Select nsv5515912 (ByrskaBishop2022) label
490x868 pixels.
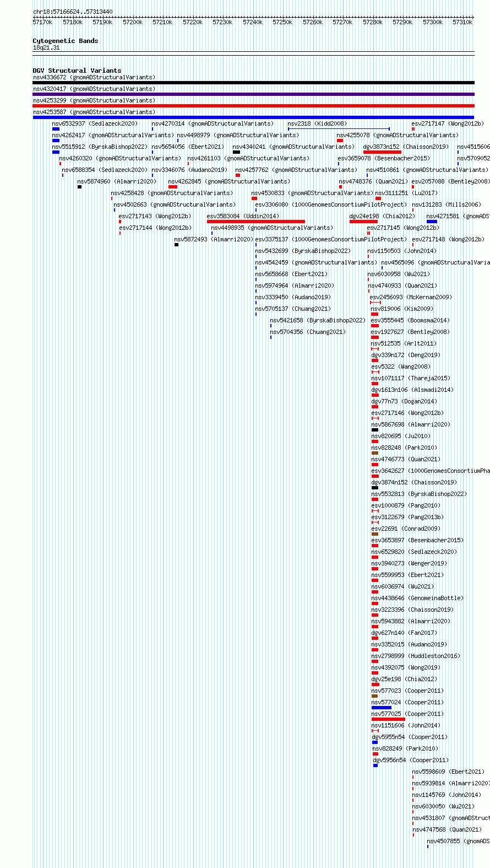100,147
